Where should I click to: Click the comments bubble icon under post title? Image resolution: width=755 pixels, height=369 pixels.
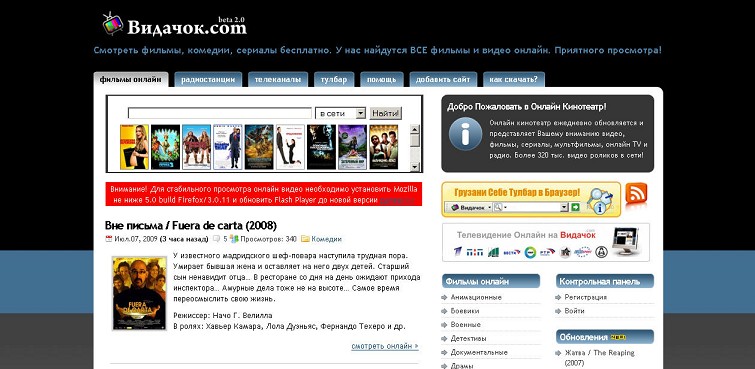tap(217, 238)
